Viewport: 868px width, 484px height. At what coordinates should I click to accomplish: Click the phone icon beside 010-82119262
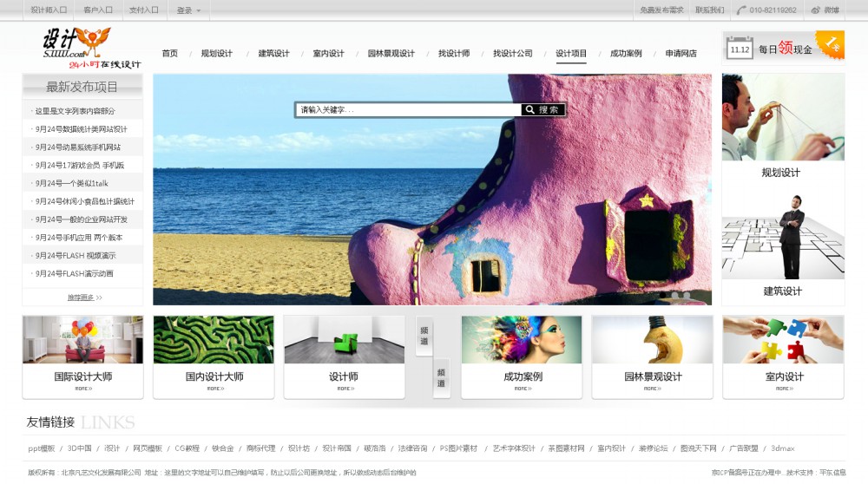pyautogui.click(x=741, y=10)
